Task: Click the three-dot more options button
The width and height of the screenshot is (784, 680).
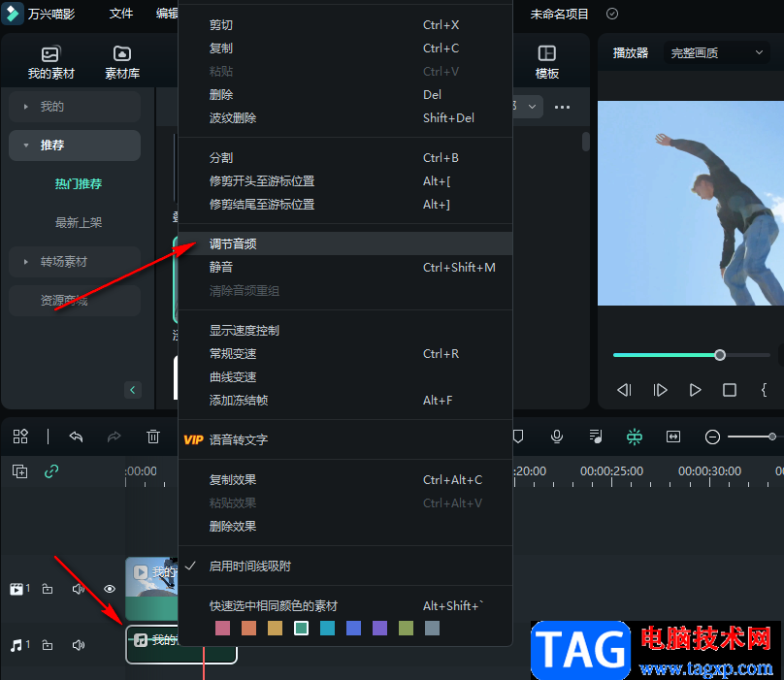Action: point(562,107)
